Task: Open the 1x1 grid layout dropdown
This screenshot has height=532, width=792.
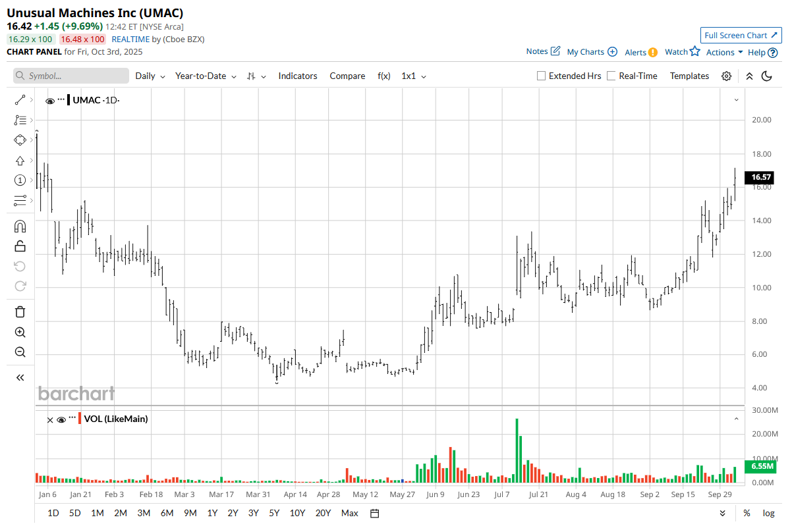Action: coord(414,76)
